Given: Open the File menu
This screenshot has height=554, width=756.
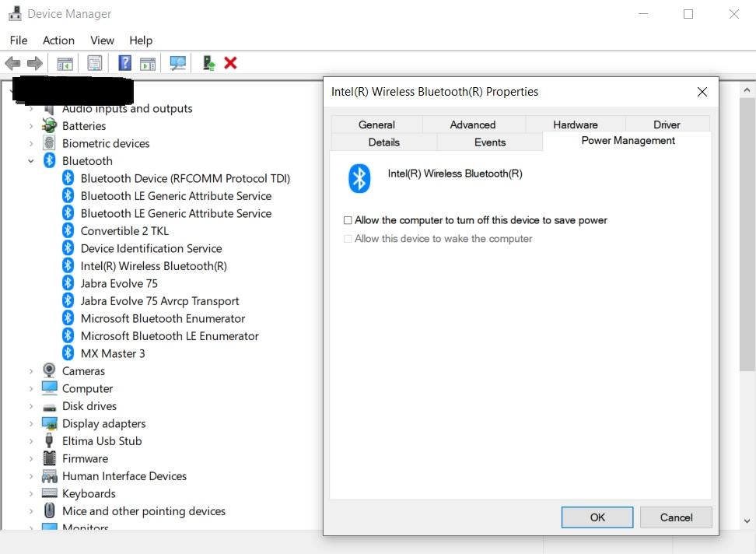Looking at the screenshot, I should 19,40.
